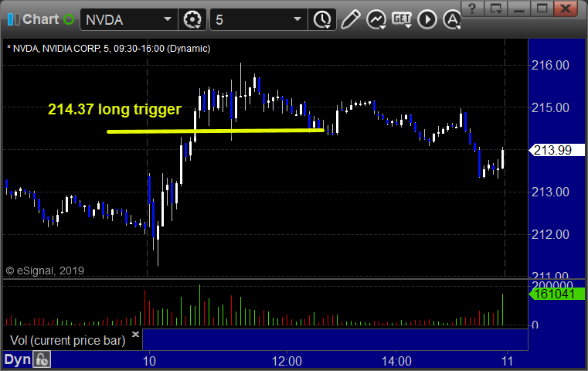The image size is (588, 371).
Task: Expand the interval 5 dropdown arrow
Action: [x=297, y=19]
